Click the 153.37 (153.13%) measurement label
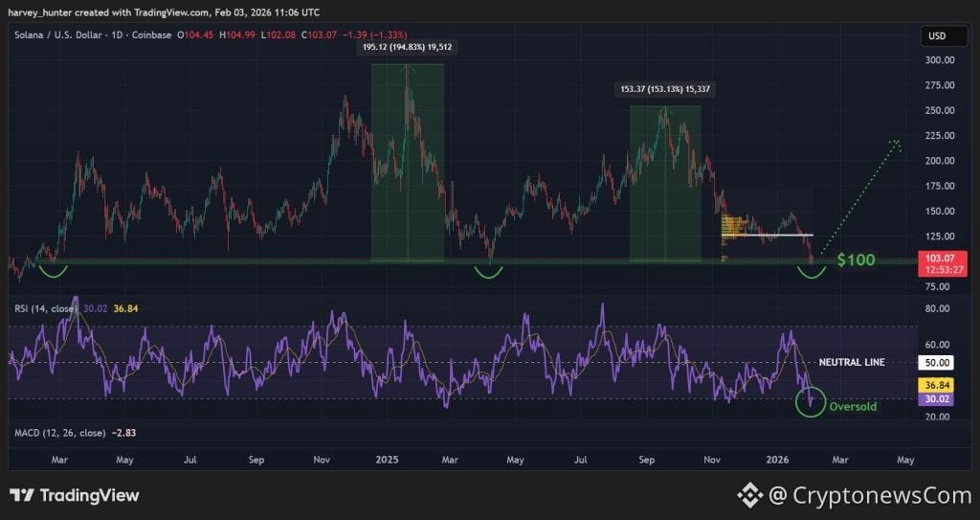 tap(665, 89)
